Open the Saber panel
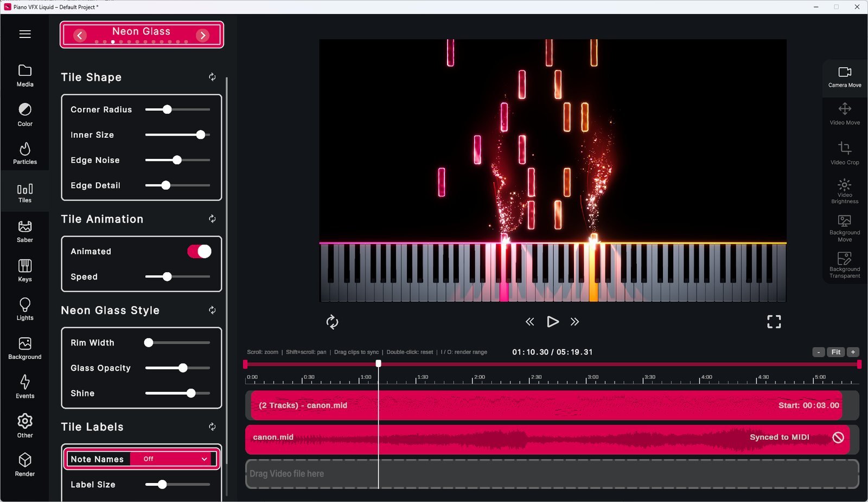The image size is (868, 502). tap(25, 231)
